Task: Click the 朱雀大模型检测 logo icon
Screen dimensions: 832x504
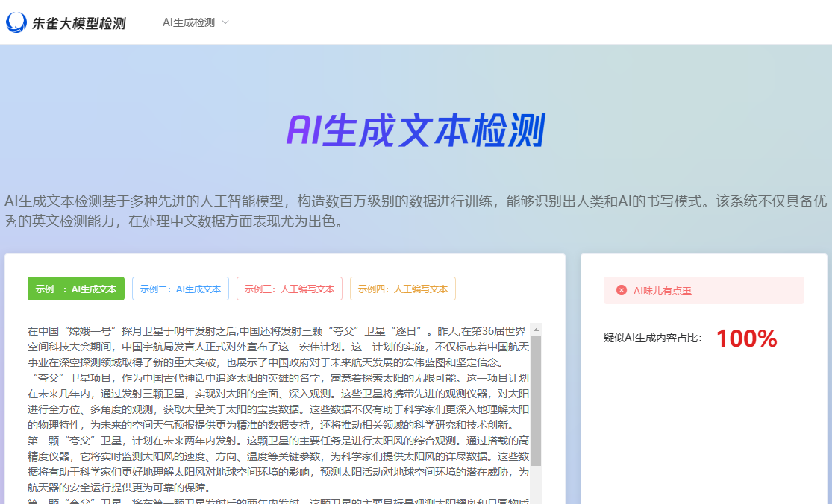Action: 16,22
